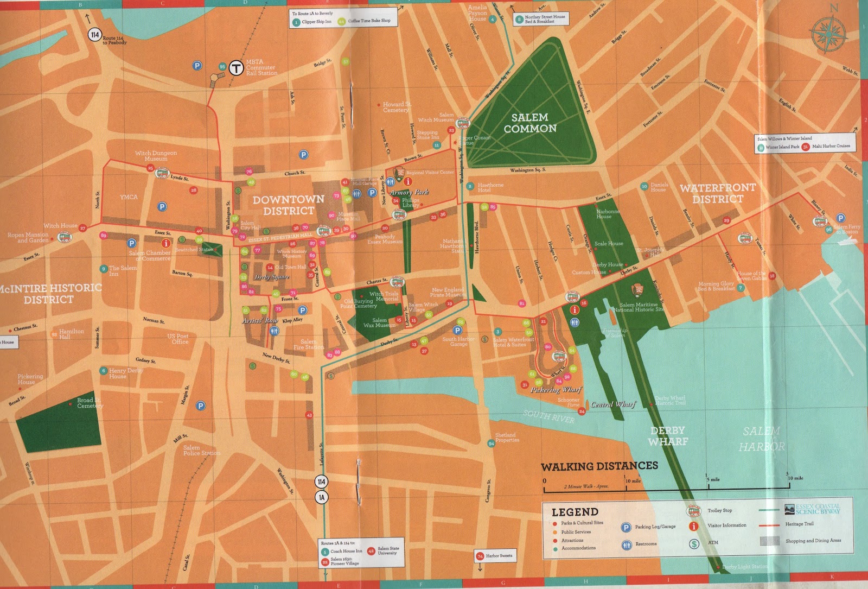Click the Route 114 shield toward Peabody
The height and width of the screenshot is (589, 868).
click(95, 35)
